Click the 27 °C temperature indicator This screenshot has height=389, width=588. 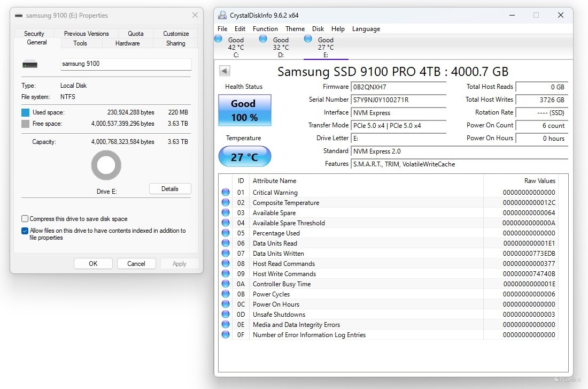tap(244, 157)
